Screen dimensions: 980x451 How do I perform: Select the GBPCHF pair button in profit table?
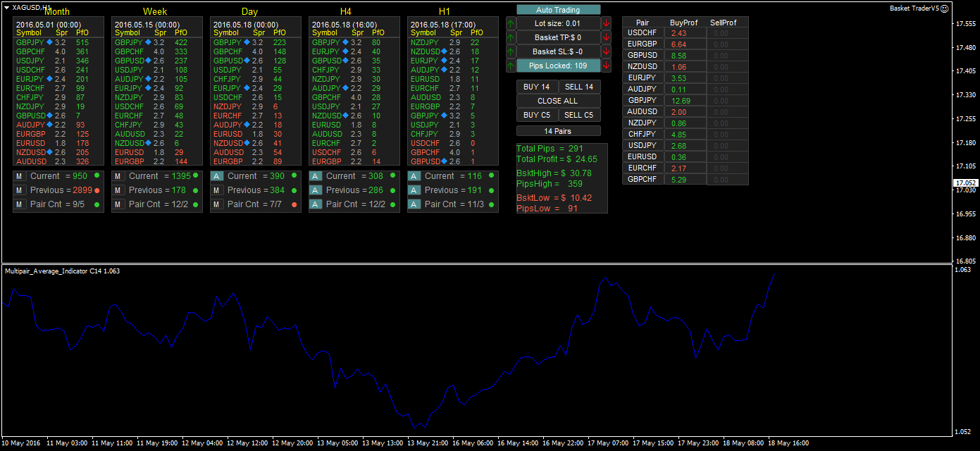click(643, 180)
